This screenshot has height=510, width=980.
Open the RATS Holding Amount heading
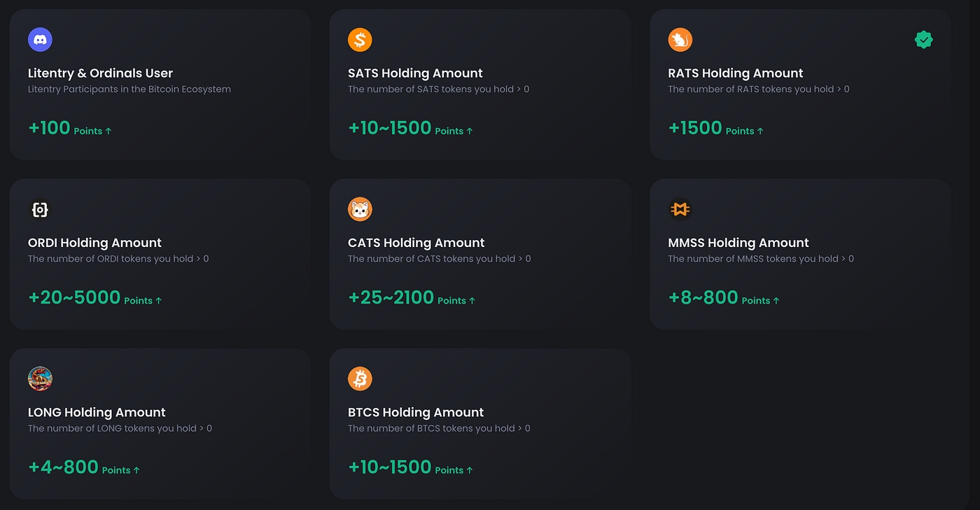(735, 73)
